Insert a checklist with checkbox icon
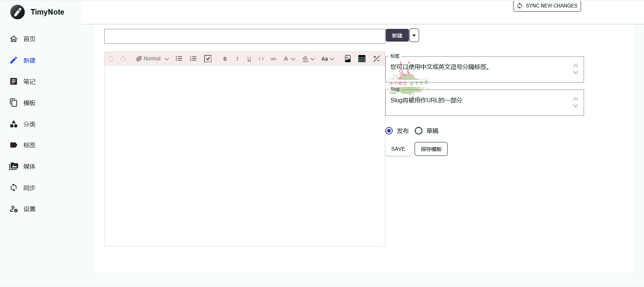This screenshot has height=287, width=644. pyautogui.click(x=208, y=59)
